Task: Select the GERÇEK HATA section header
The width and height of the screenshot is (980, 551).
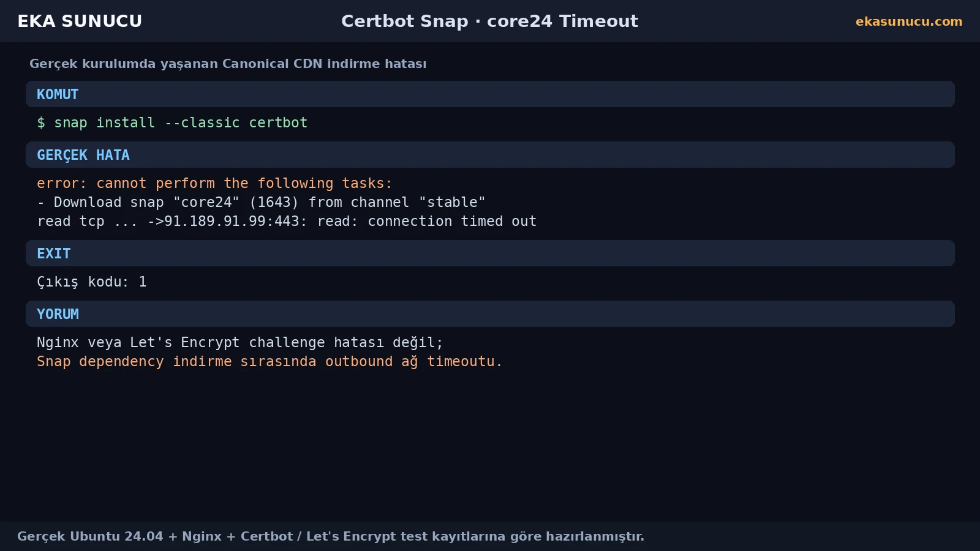Action: click(x=490, y=155)
